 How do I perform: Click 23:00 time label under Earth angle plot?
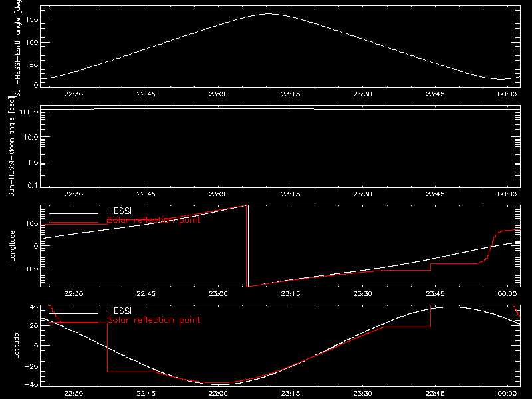point(218,94)
